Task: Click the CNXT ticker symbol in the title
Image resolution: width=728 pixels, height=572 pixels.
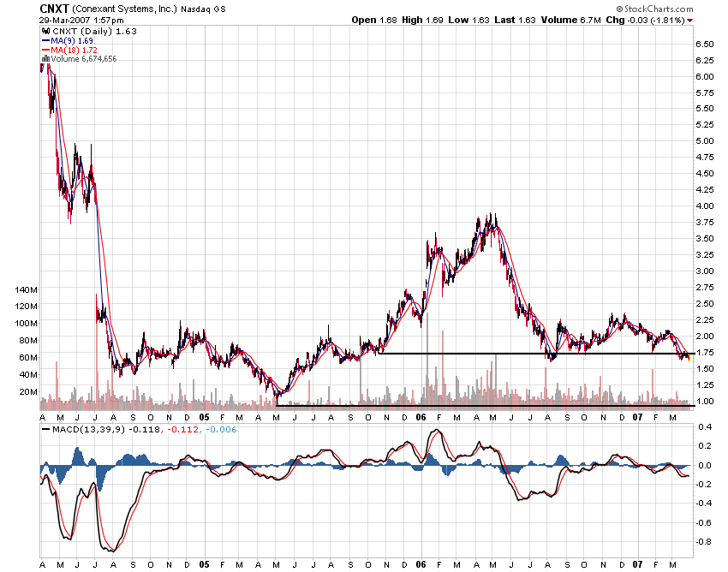Action: tap(54, 9)
